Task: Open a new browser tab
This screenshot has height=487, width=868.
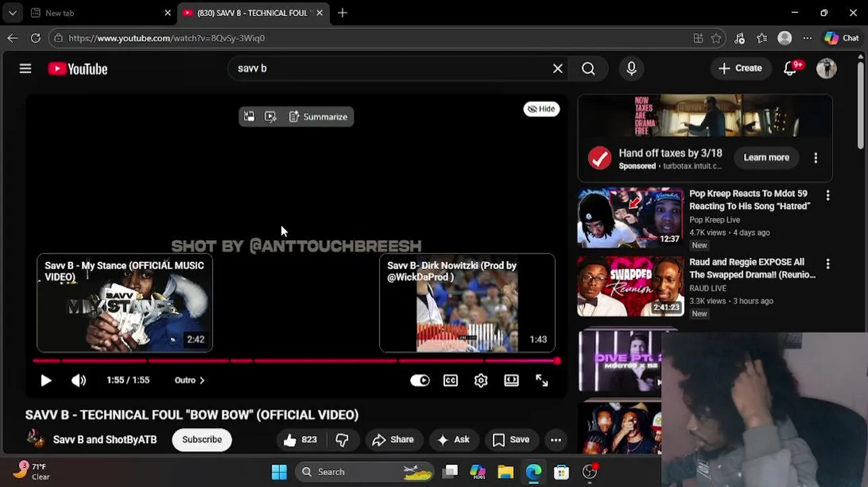Action: tap(343, 13)
